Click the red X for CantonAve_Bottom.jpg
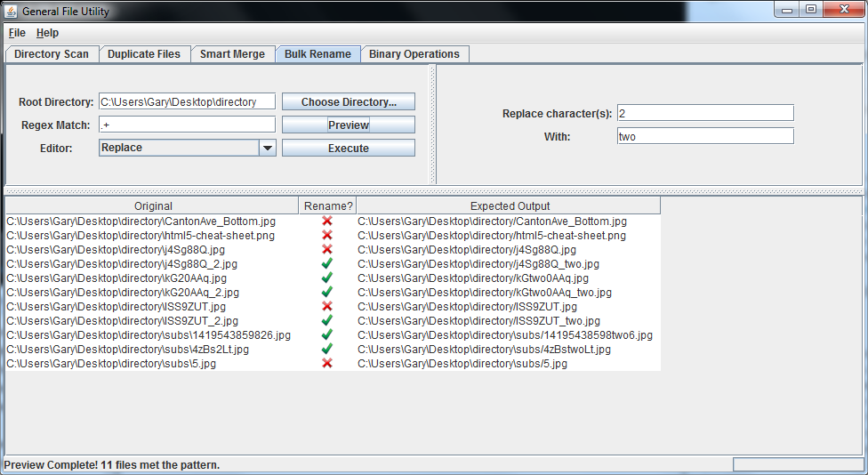The height and width of the screenshot is (475, 868). [x=327, y=221]
